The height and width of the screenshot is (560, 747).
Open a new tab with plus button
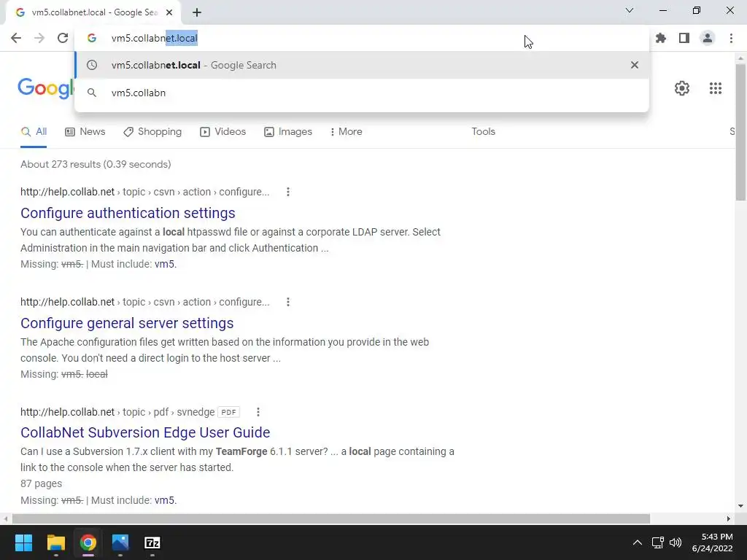pos(197,12)
